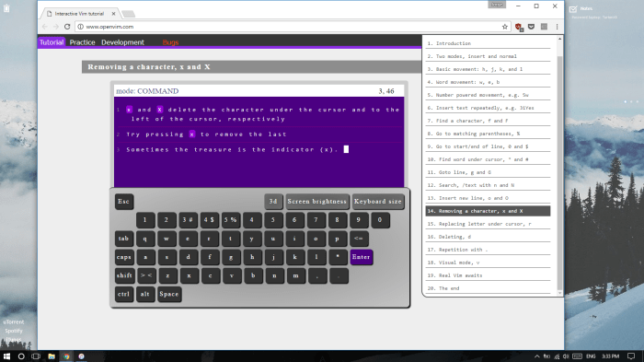Tap the ctrl key on virtual keyboard
The width and height of the screenshot is (644, 362).
coord(124,294)
